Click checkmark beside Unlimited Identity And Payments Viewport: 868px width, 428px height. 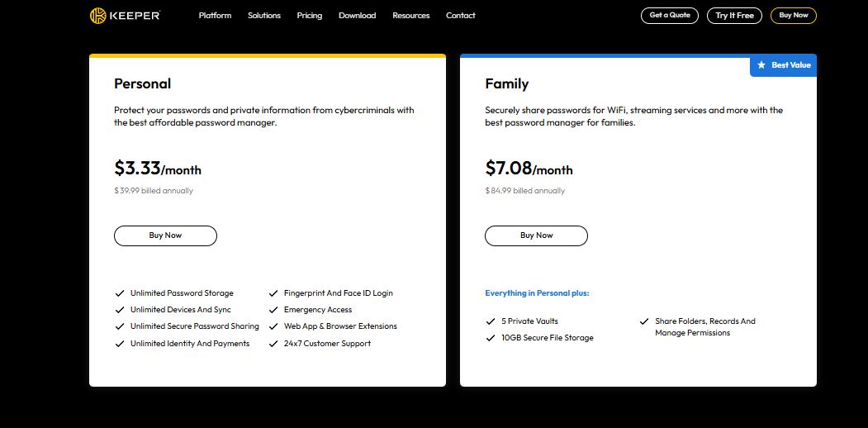coord(119,343)
